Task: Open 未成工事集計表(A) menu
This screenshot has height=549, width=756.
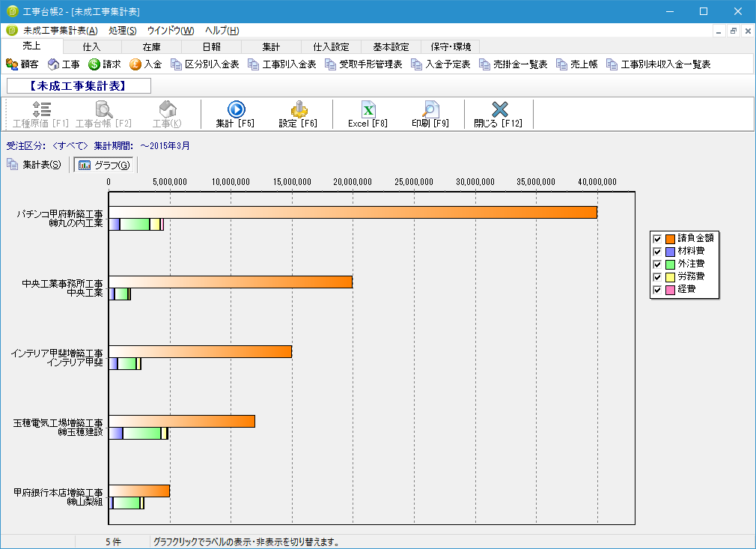Action: [61, 31]
